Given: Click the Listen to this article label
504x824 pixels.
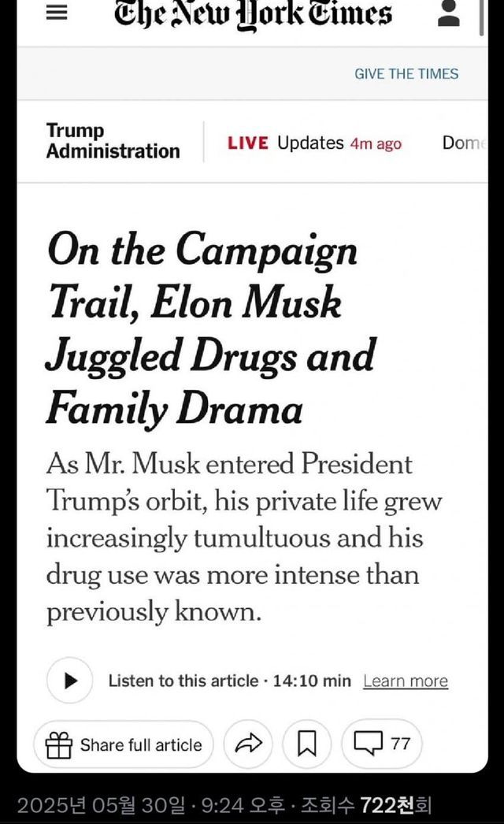Looking at the screenshot, I should 183,681.
